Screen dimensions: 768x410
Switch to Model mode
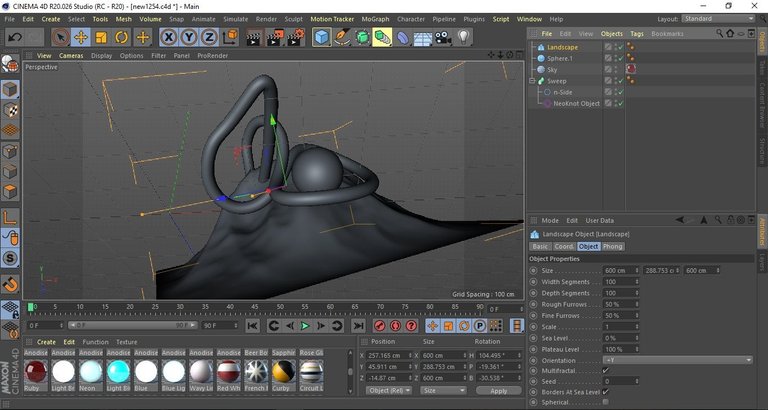[10, 90]
